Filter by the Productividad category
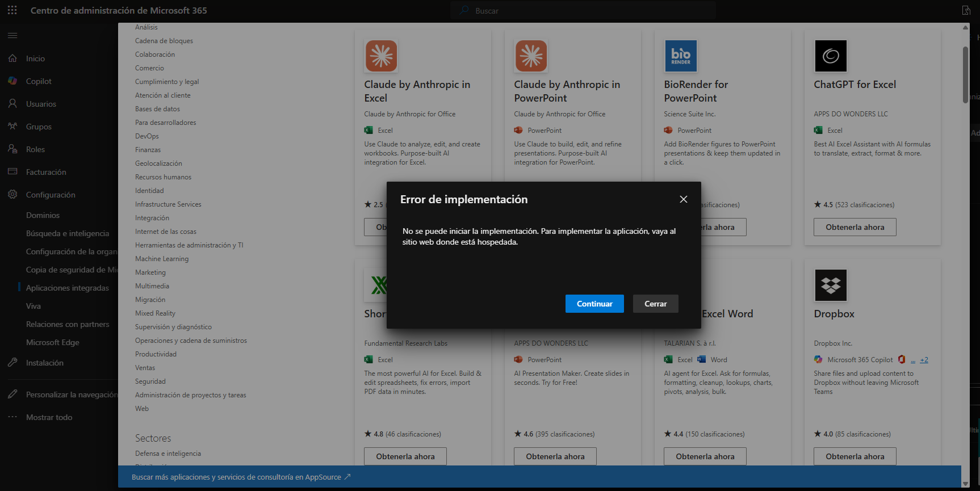 (x=156, y=354)
